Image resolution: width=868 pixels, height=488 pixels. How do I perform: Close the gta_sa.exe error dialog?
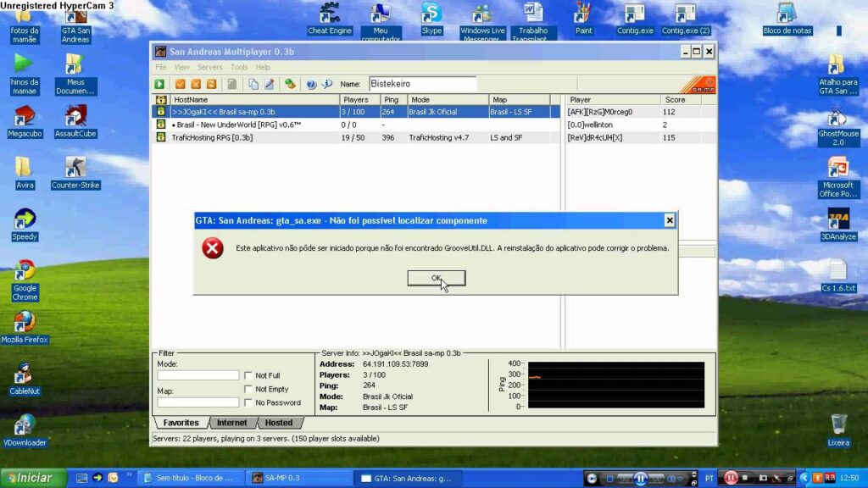click(670, 220)
